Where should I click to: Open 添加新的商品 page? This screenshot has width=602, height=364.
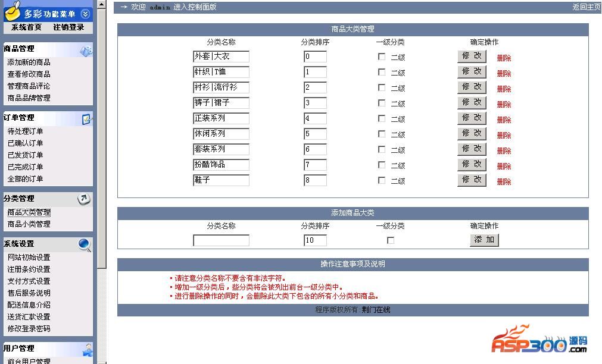(29, 62)
